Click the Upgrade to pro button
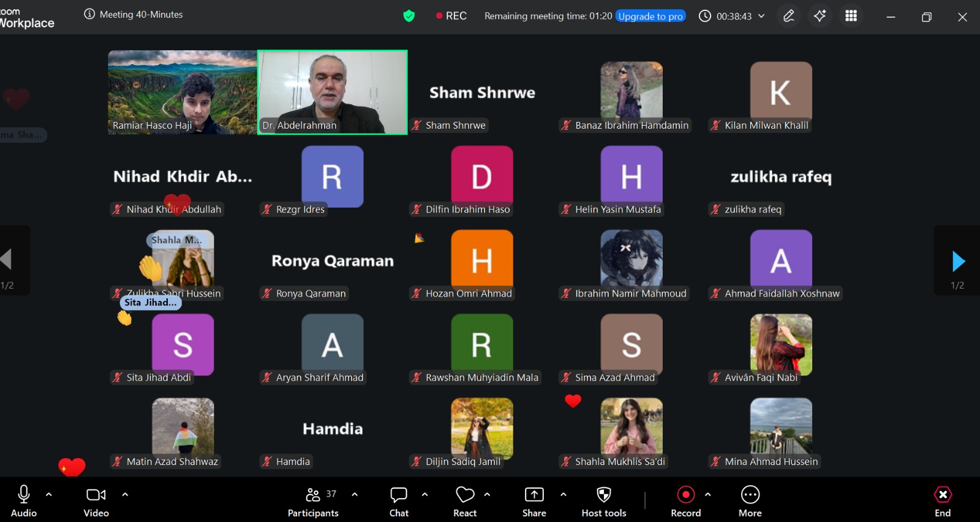 click(x=650, y=16)
